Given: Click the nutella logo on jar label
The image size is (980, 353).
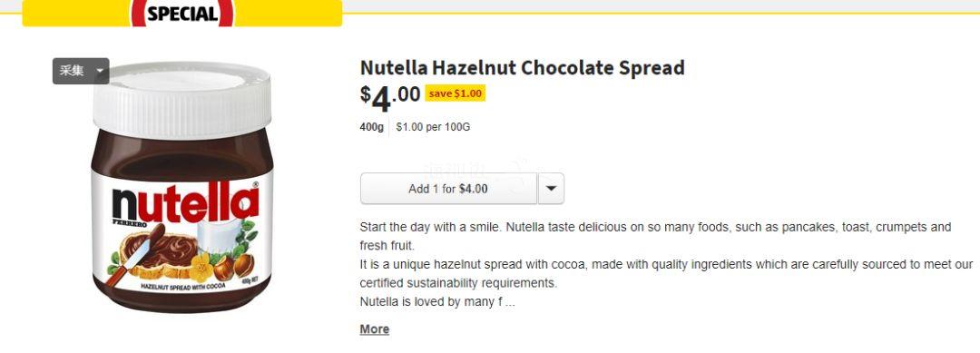Looking at the screenshot, I should 185,203.
